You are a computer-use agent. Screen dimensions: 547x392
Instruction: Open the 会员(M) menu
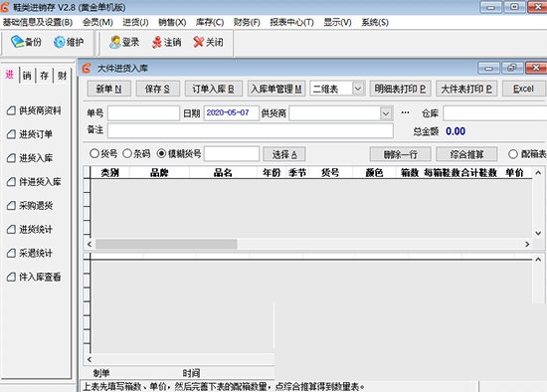[x=97, y=22]
